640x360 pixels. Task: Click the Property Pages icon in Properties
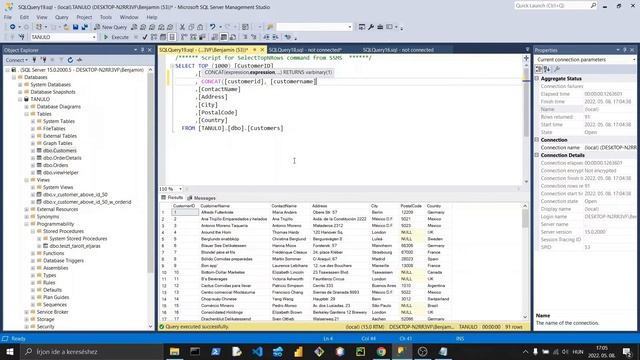tap(557, 69)
